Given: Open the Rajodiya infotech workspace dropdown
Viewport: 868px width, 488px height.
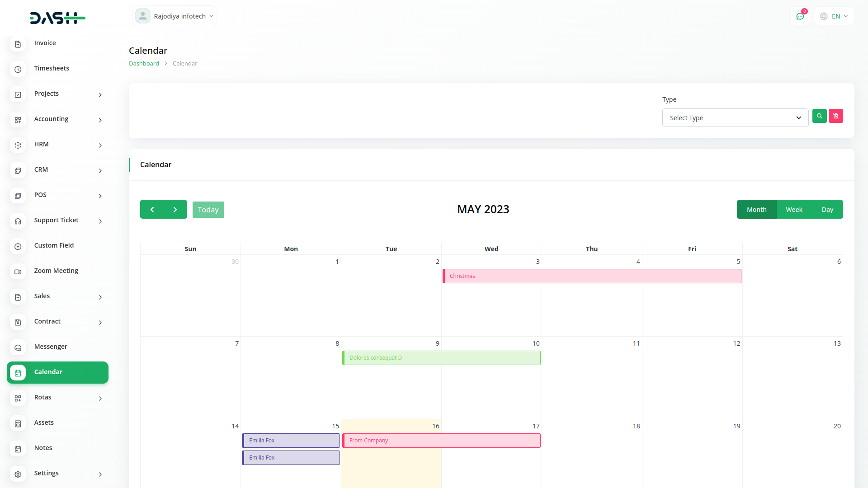Looking at the screenshot, I should pyautogui.click(x=175, y=16).
